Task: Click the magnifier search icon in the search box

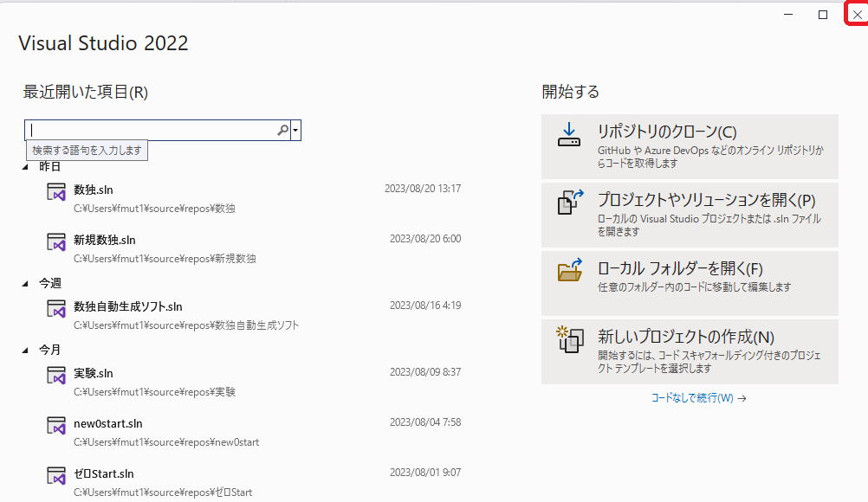Action: [282, 130]
